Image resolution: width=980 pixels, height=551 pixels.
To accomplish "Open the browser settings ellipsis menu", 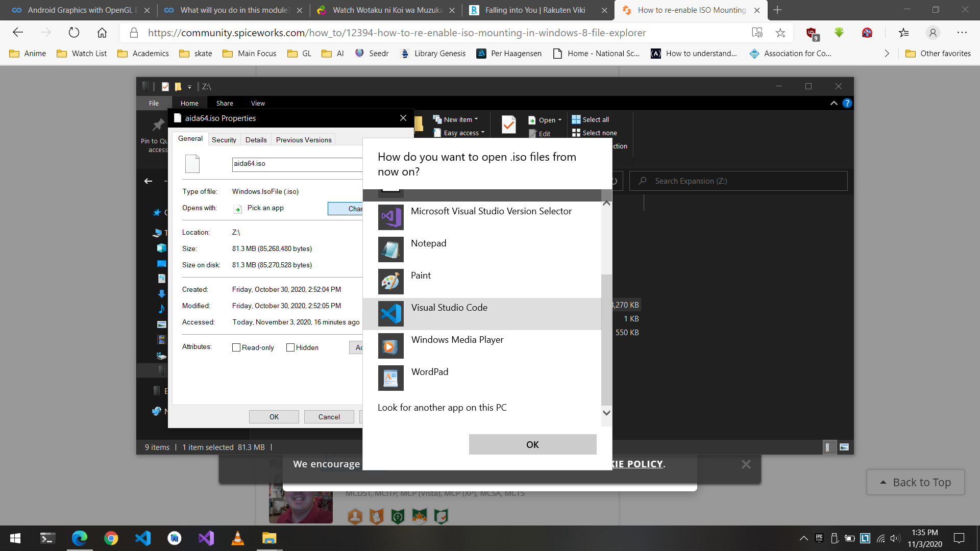I will (x=962, y=33).
